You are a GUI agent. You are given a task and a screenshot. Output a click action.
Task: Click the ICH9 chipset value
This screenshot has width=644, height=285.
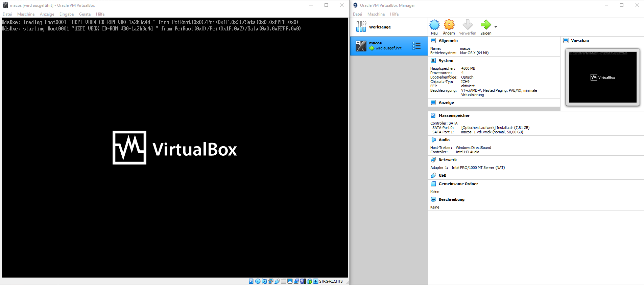click(465, 82)
